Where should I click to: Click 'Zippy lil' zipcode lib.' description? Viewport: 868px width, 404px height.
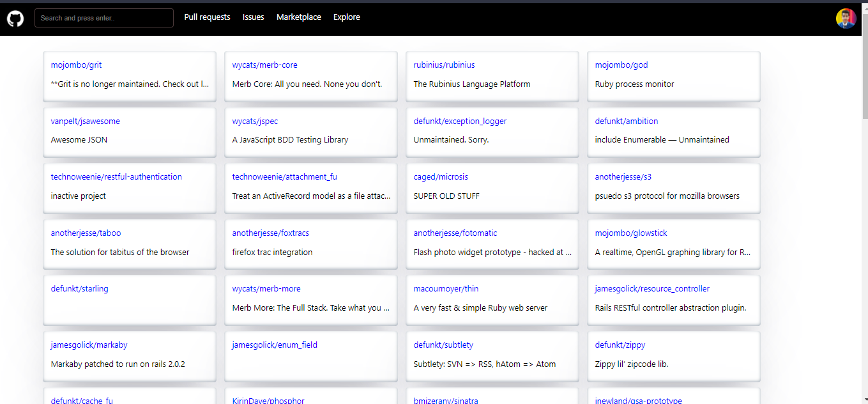(632, 364)
